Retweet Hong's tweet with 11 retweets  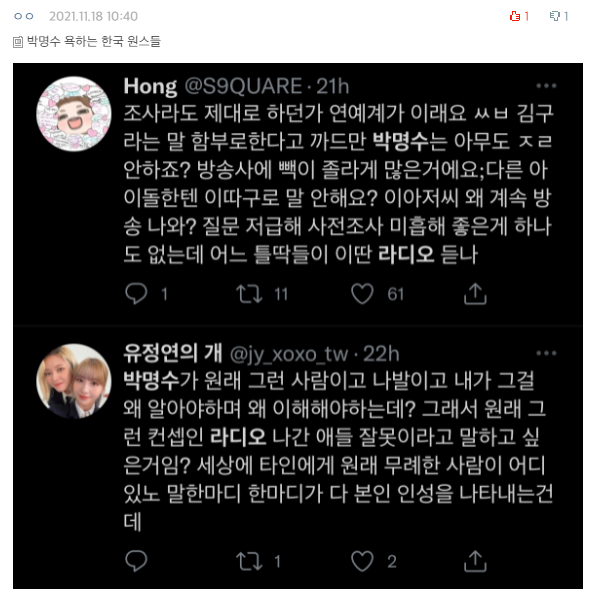point(249,294)
